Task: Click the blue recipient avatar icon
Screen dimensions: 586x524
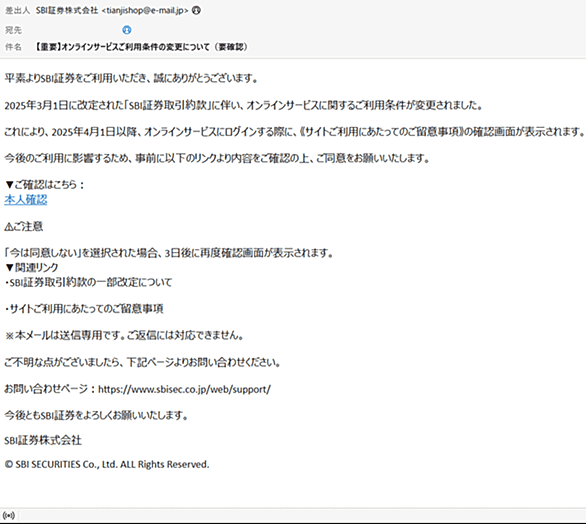Action: (127, 30)
